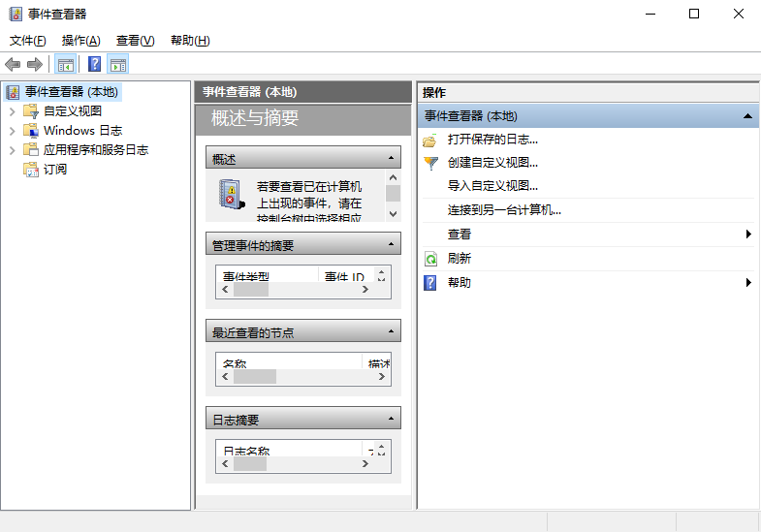
Task: Expand the 自定义视图 tree node
Action: point(13,111)
